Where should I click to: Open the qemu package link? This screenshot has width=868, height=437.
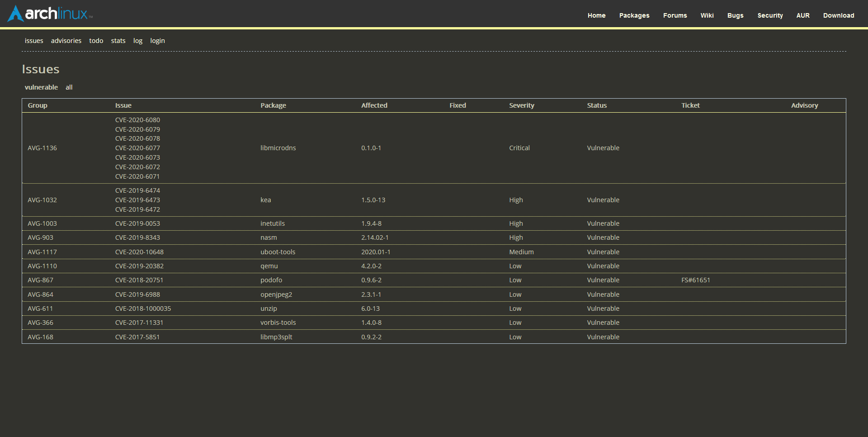pos(269,266)
